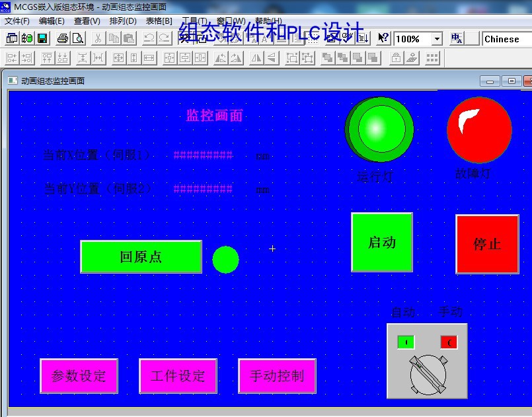
Task: Open the 文件(F) menu
Action: click(x=17, y=21)
